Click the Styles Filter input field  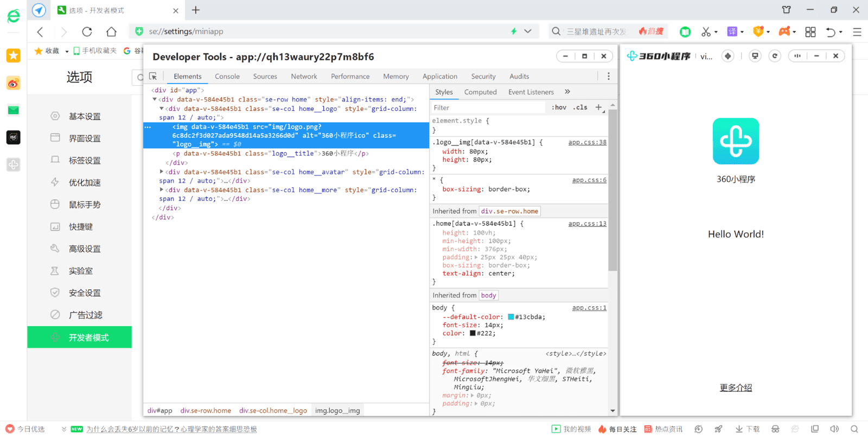tap(488, 108)
